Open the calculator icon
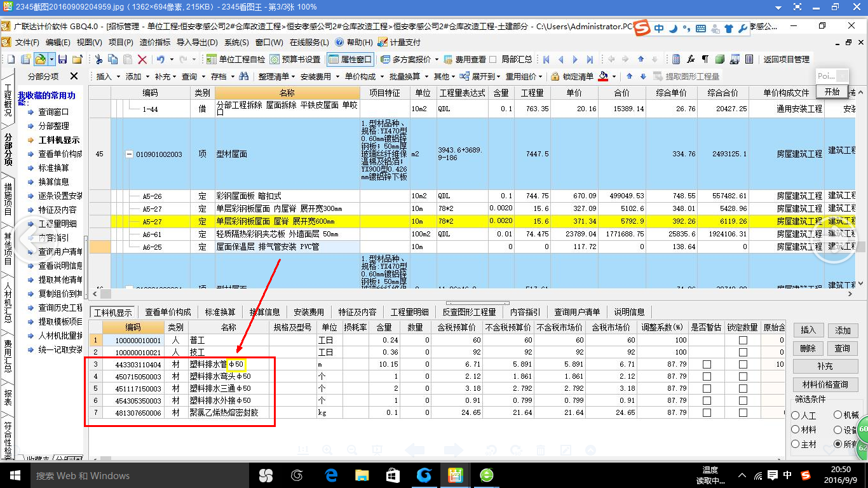The image size is (868, 488). (x=676, y=59)
